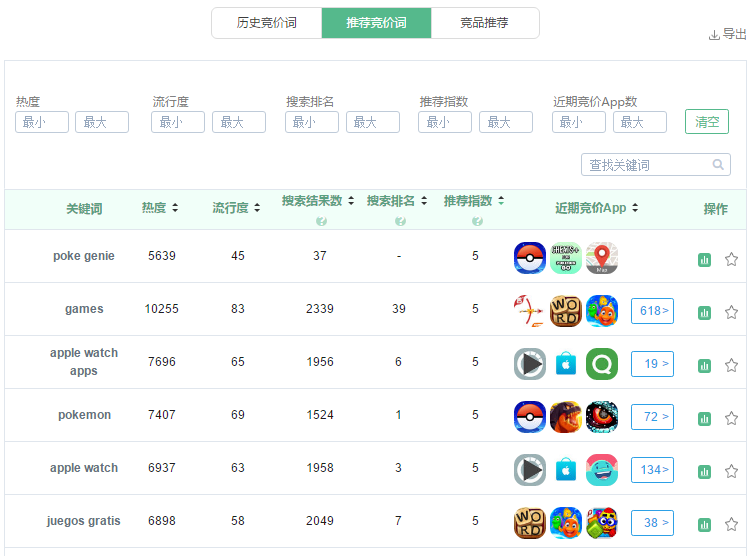The height and width of the screenshot is (556, 754).
Task: Sort table by 流行度 column
Action: point(236,208)
